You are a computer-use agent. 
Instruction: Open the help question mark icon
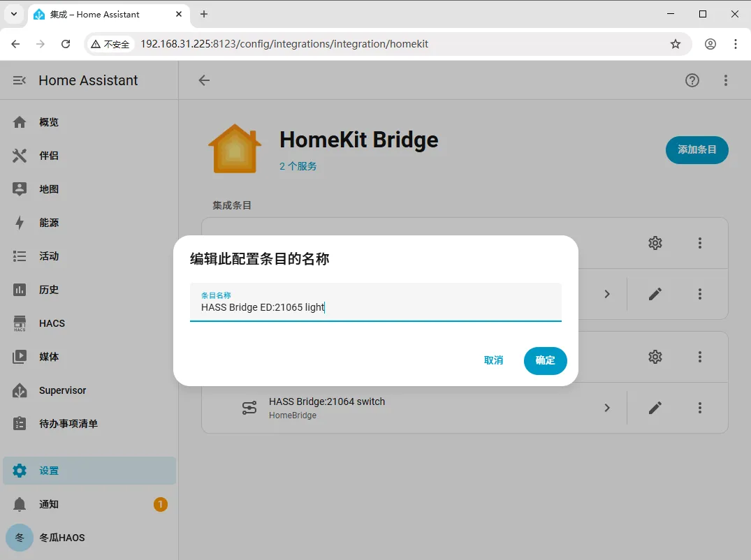coord(692,80)
